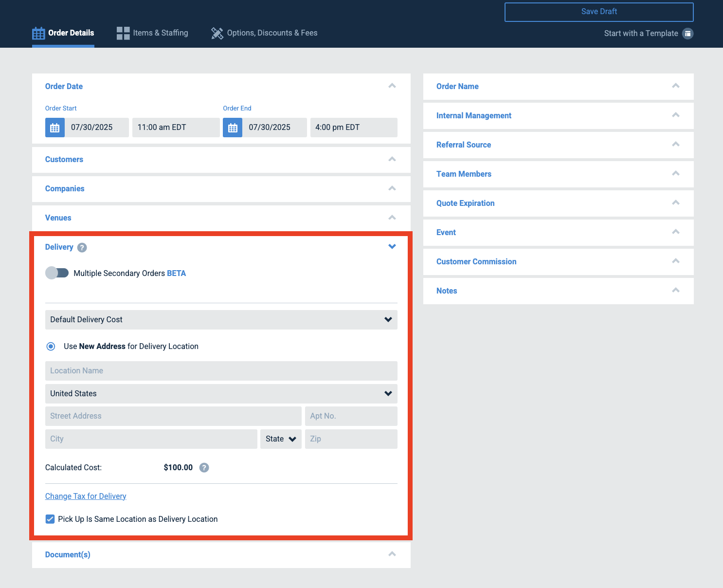Click the Street Address input field
The width and height of the screenshot is (723, 588).
pos(173,416)
